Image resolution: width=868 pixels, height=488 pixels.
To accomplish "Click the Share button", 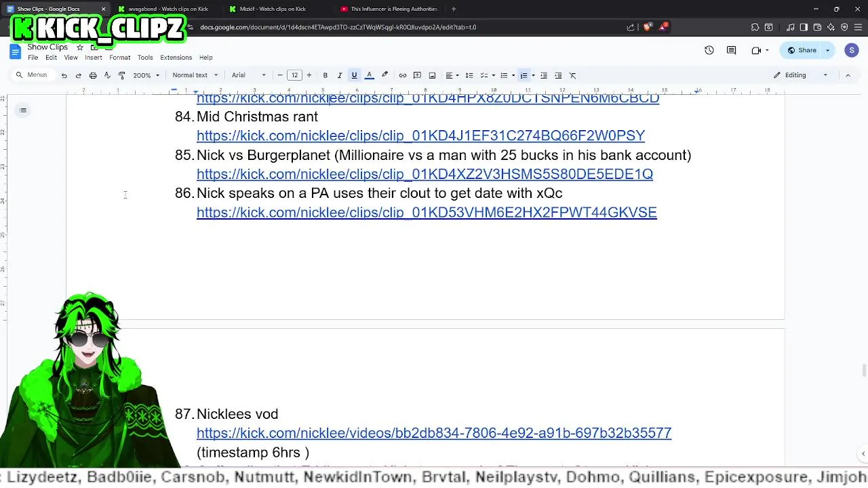I will [801, 50].
